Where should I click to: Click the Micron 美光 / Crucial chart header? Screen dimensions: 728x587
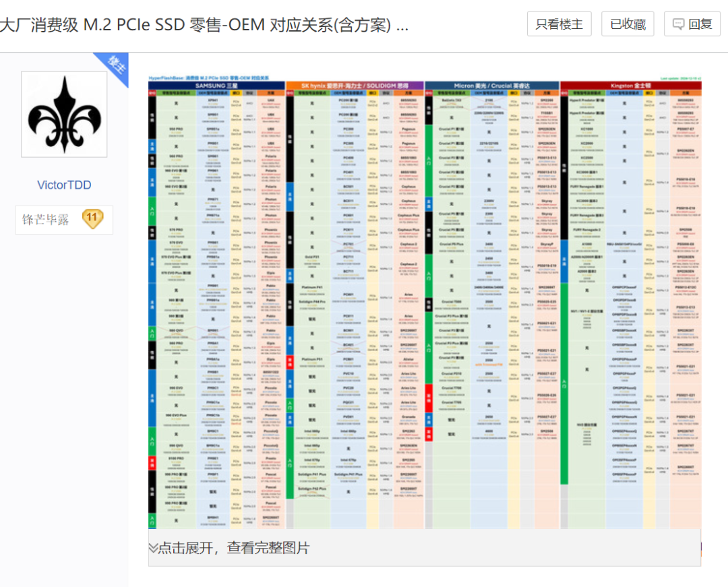pyautogui.click(x=492, y=86)
